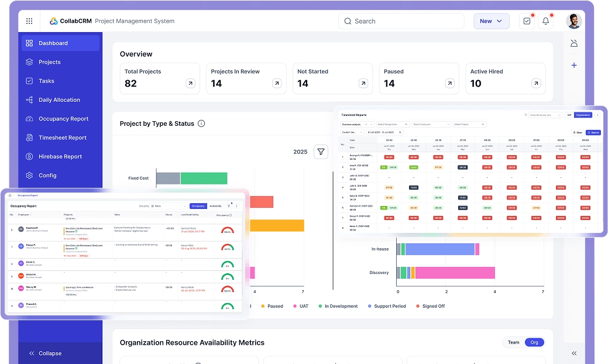Screen dimensions: 608x364
Task: Switch to the Occupancy tab
Action: click(198, 206)
